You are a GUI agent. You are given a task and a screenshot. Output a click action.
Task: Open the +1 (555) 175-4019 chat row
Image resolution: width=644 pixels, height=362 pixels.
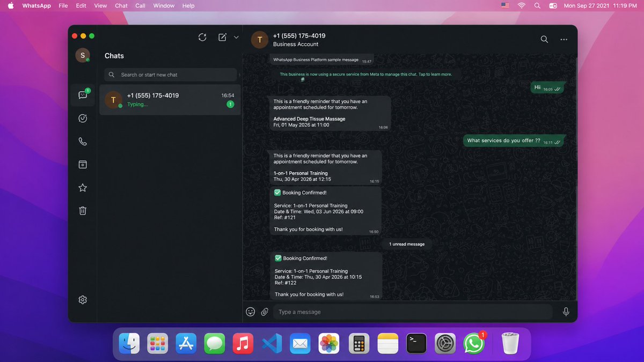(x=170, y=100)
